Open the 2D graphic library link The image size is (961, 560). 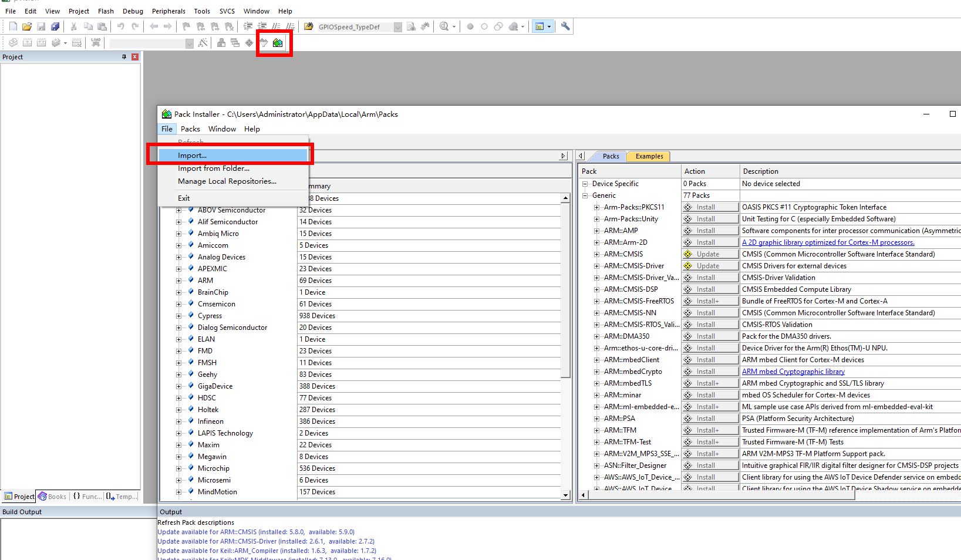pos(828,242)
